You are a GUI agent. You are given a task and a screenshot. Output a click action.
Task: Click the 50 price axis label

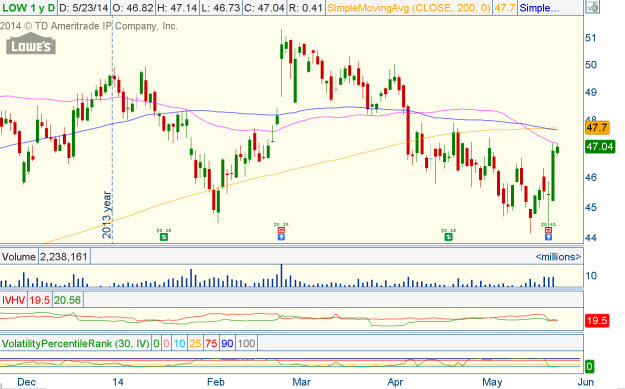(x=591, y=65)
